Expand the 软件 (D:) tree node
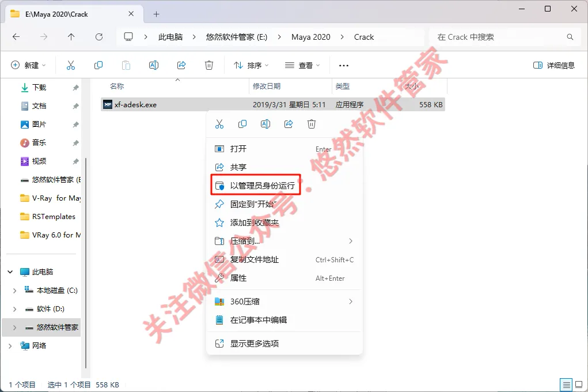The image size is (588, 392). (14, 309)
